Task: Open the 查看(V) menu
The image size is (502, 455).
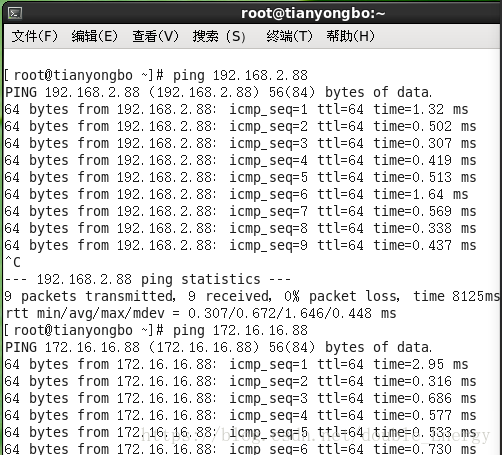Action: 155,36
